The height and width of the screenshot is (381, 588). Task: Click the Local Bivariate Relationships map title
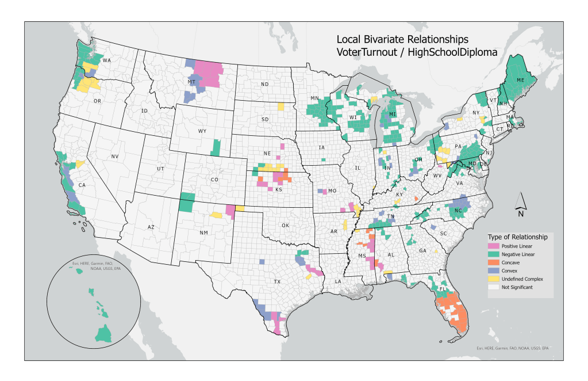(x=402, y=39)
